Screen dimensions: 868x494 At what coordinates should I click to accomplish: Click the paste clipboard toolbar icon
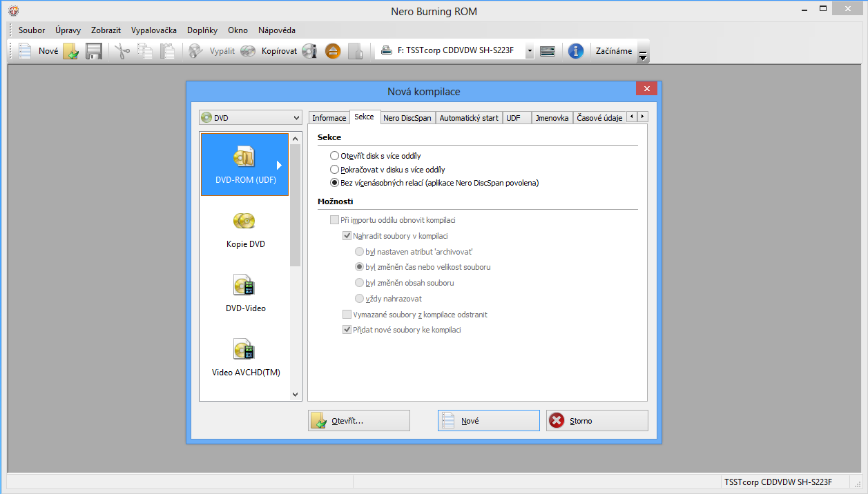coord(167,51)
